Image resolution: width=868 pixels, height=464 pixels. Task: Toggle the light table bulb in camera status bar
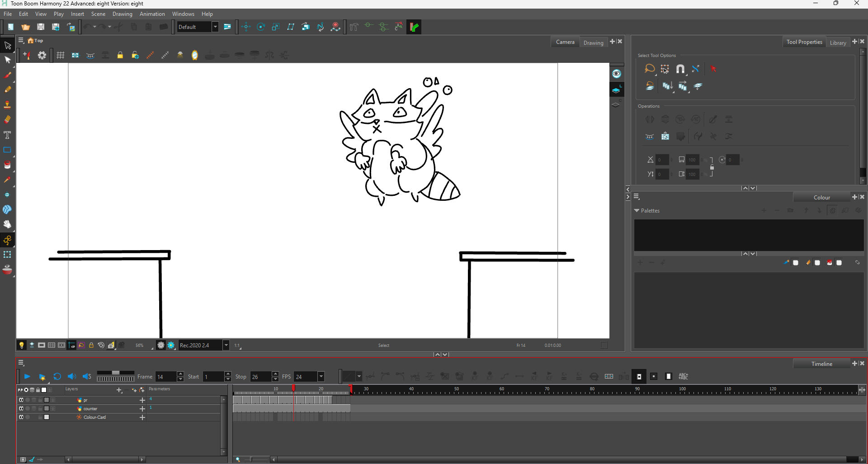tap(21, 346)
